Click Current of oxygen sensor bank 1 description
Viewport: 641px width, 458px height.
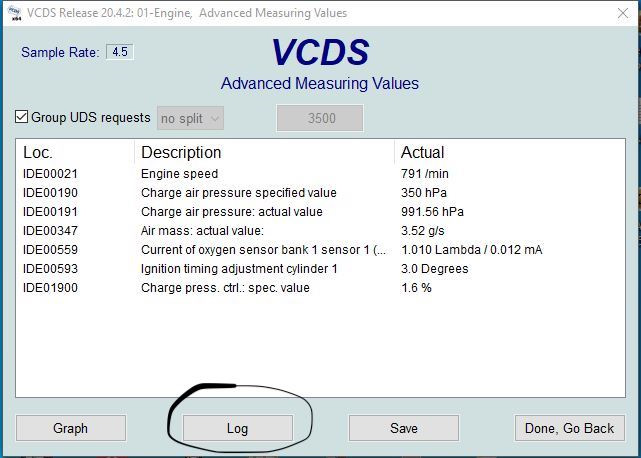[x=263, y=250]
